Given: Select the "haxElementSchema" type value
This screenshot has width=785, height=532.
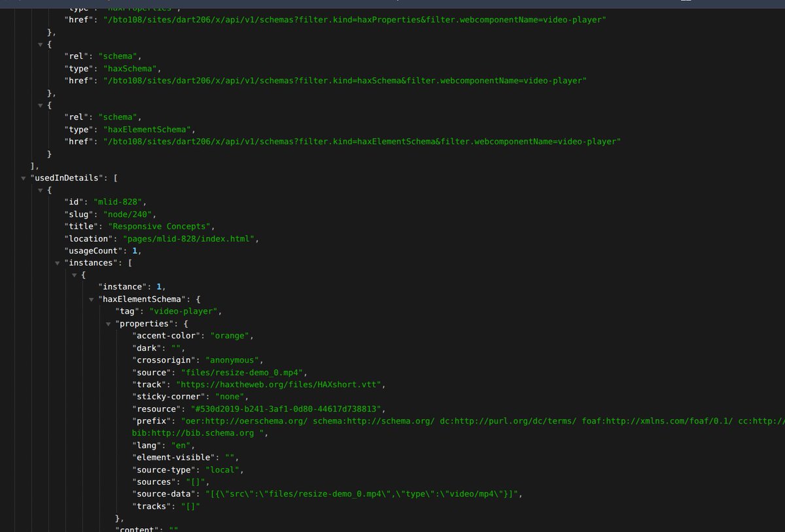Looking at the screenshot, I should click(x=148, y=129).
